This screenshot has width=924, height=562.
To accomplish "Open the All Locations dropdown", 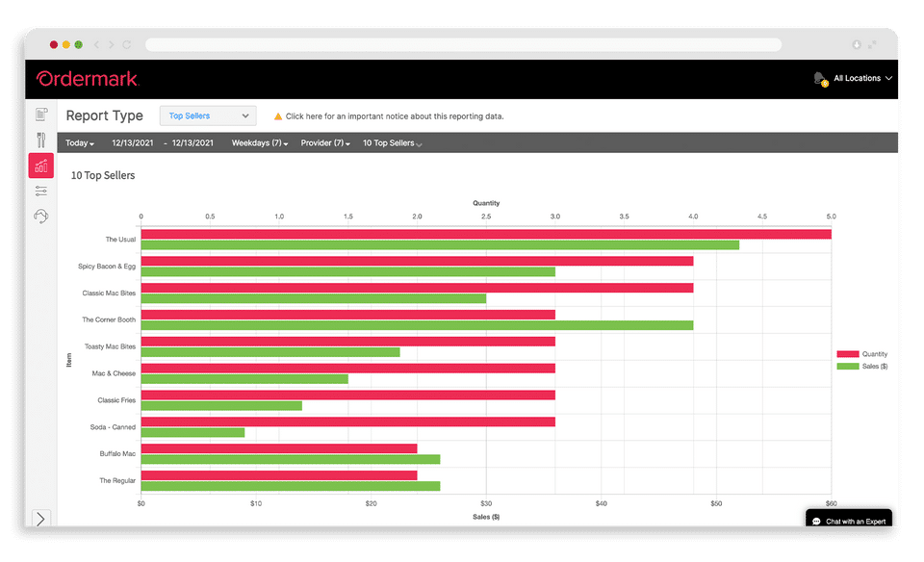I will click(x=862, y=78).
